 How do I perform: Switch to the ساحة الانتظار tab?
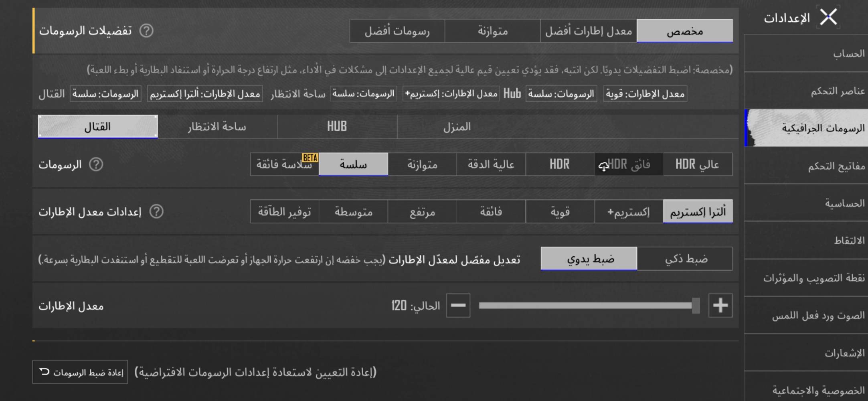[217, 127]
